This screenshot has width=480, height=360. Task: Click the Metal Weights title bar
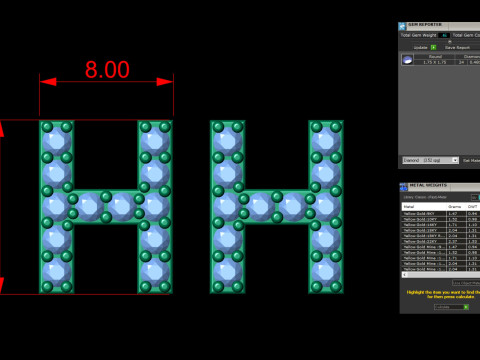tap(440, 186)
